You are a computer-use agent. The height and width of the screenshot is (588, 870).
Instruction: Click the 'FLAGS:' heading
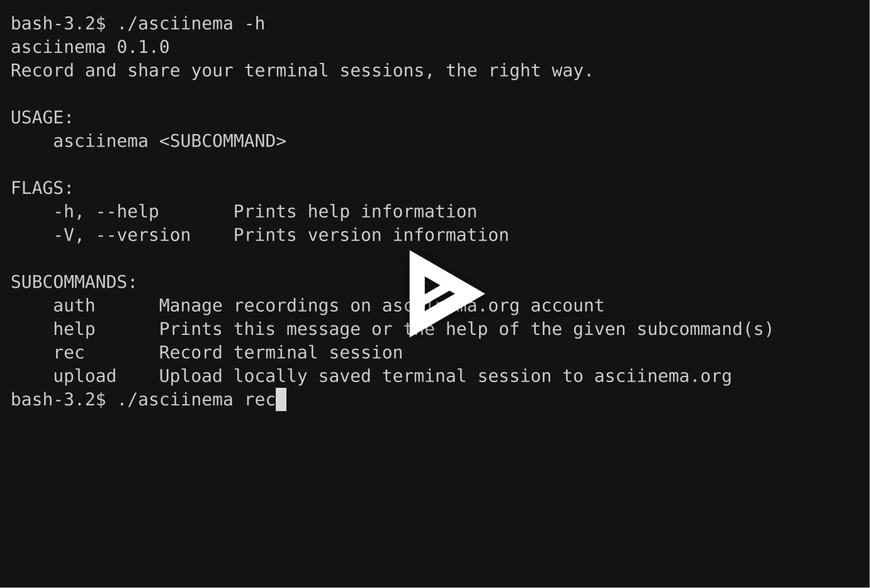point(42,188)
